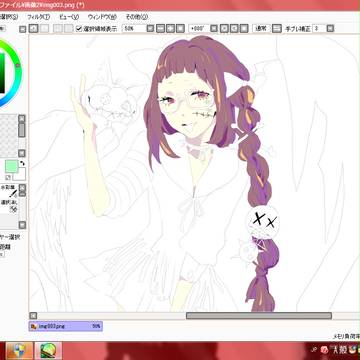Screen dimensions: 360x360
Task: Click the メモリ負荷率 status bar text
Action: click(x=347, y=336)
